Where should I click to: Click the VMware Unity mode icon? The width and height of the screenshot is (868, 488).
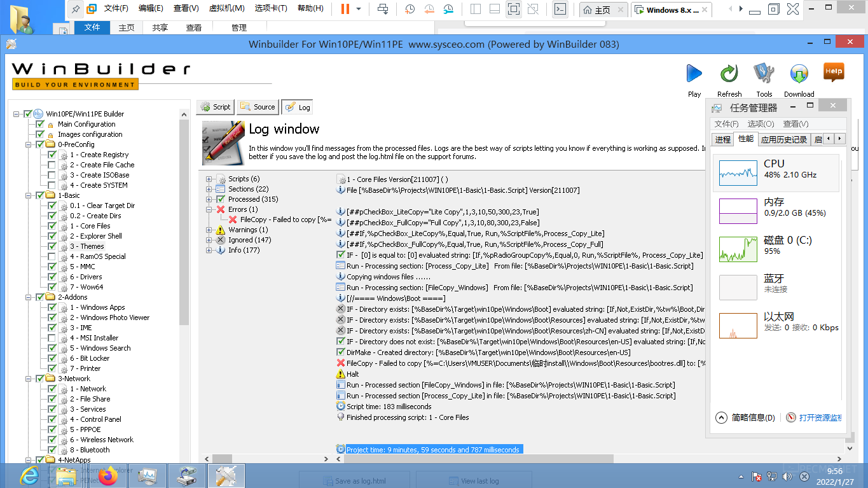(533, 9)
